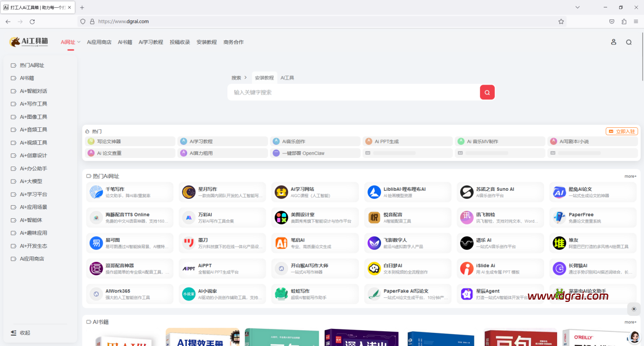Image resolution: width=644 pixels, height=346 pixels.
Task: Open 苏诺之音 Suno AI icon
Action: point(467,192)
